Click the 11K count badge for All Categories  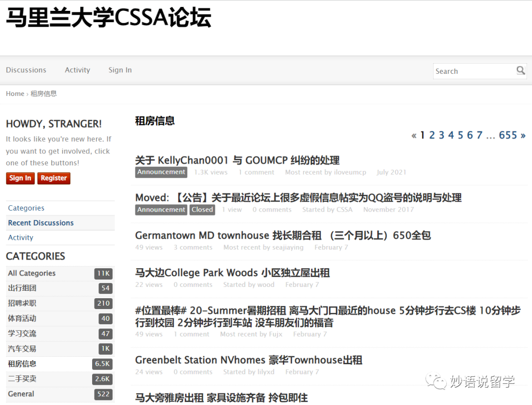click(x=103, y=273)
